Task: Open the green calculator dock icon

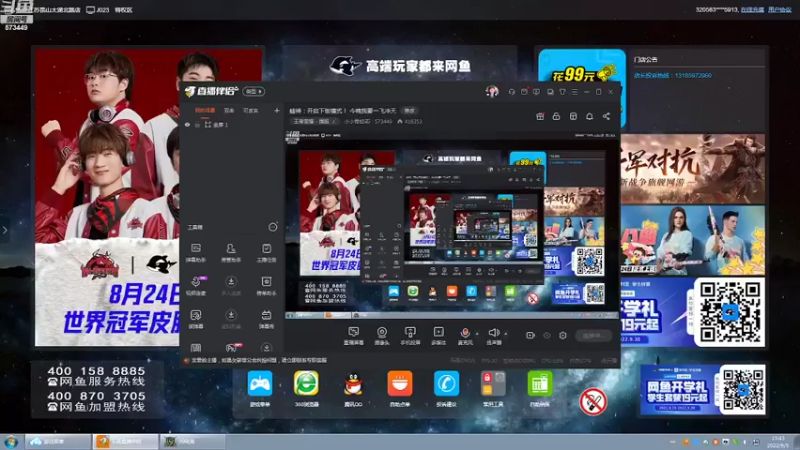Action: point(539,389)
